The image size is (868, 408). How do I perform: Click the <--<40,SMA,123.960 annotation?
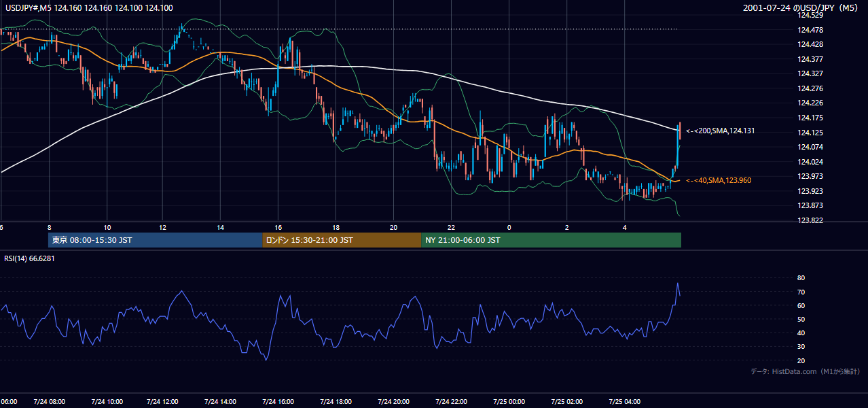point(719,180)
